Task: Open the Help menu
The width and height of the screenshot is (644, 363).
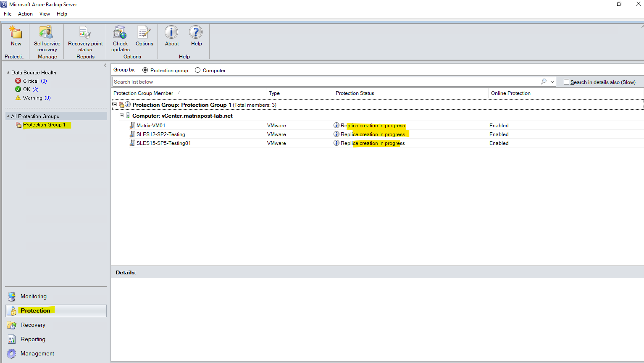Action: click(62, 14)
